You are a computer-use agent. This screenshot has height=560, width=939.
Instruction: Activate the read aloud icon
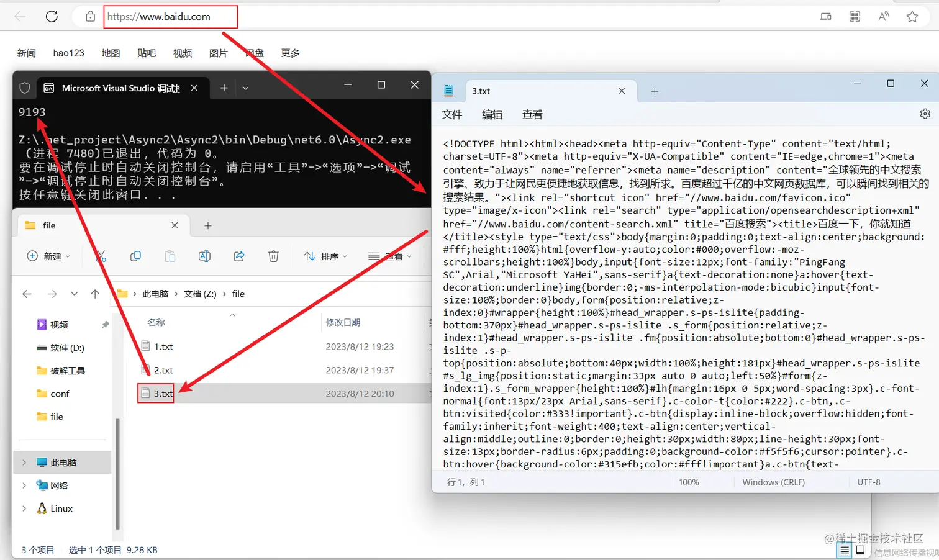pyautogui.click(x=884, y=17)
